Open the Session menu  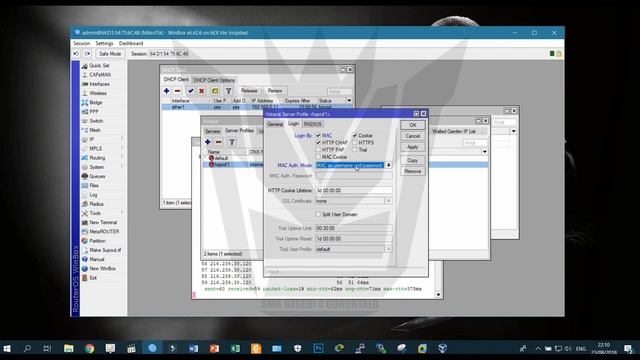tap(81, 43)
